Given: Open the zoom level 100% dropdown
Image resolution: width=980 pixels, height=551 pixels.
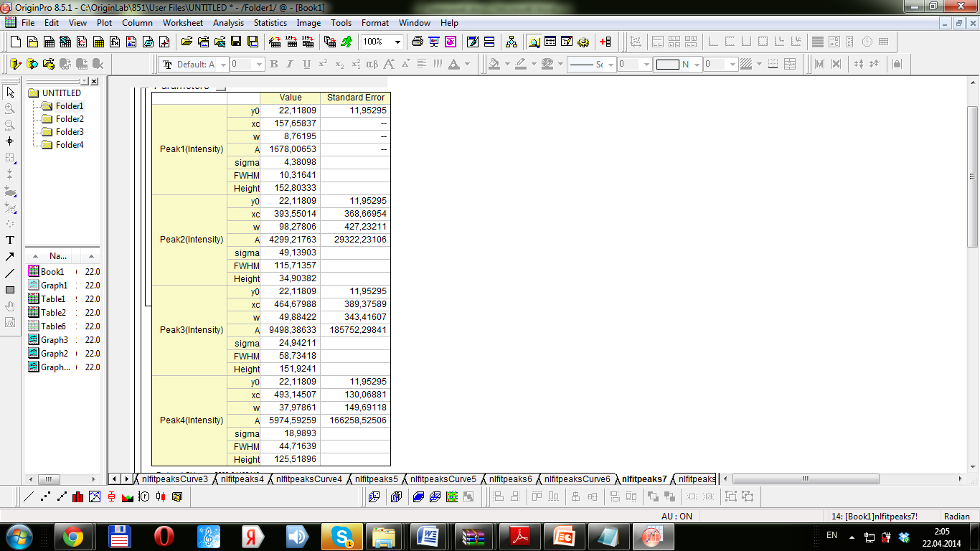Looking at the screenshot, I should point(398,42).
